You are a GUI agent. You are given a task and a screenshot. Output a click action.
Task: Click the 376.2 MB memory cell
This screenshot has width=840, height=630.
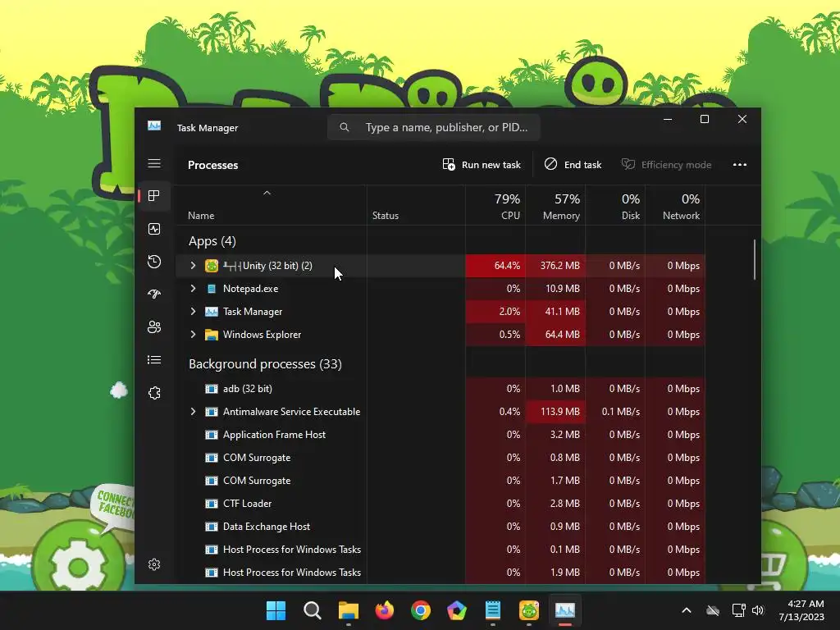click(x=555, y=266)
